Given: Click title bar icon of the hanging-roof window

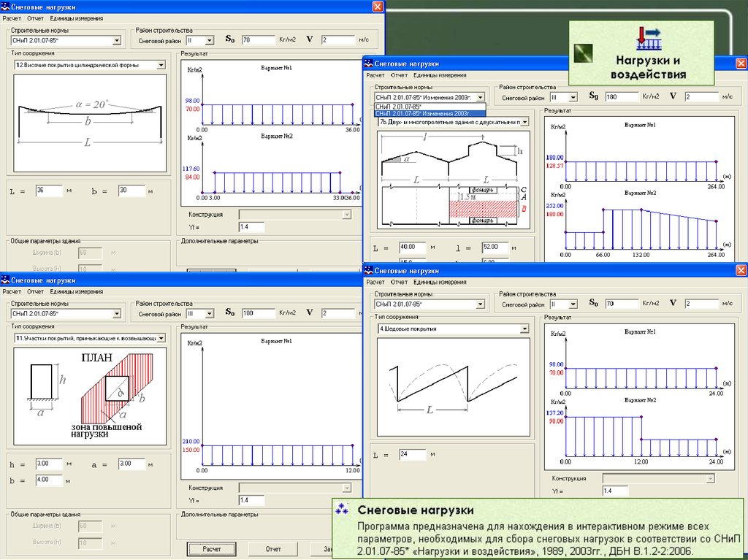Looking at the screenshot, I should [6, 6].
